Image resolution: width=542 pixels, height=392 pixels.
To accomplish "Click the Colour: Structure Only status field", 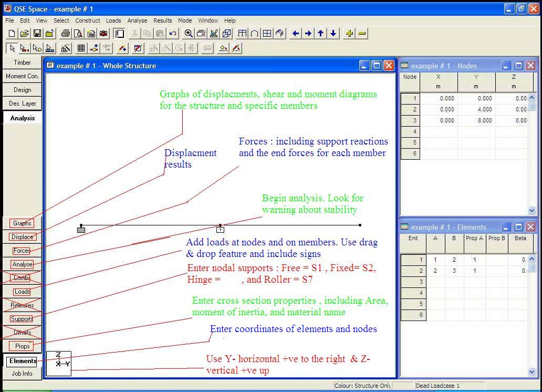I will coord(362,385).
